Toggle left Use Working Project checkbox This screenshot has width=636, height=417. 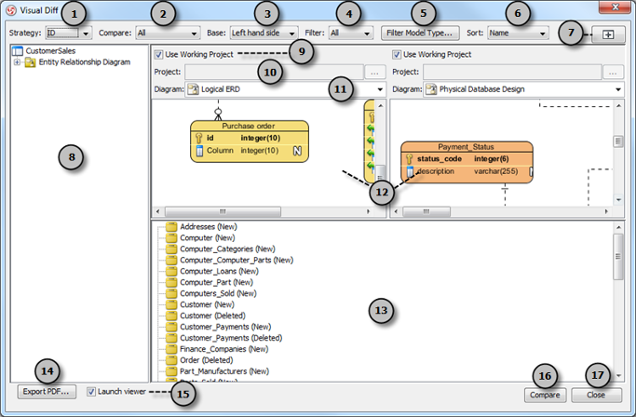[159, 54]
